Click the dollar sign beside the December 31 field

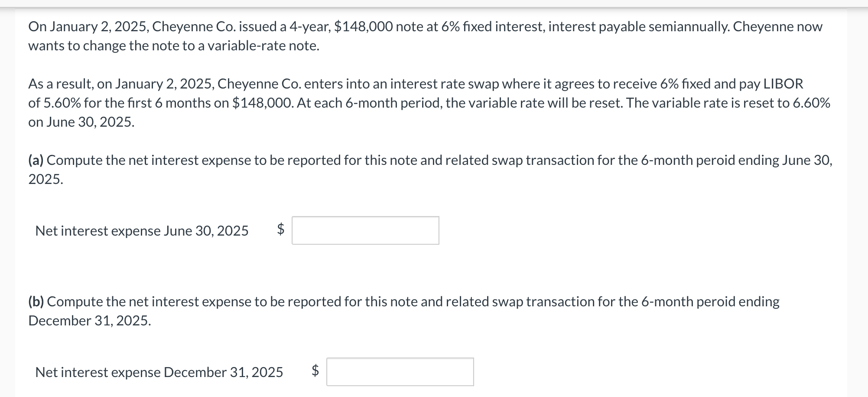[x=315, y=371]
